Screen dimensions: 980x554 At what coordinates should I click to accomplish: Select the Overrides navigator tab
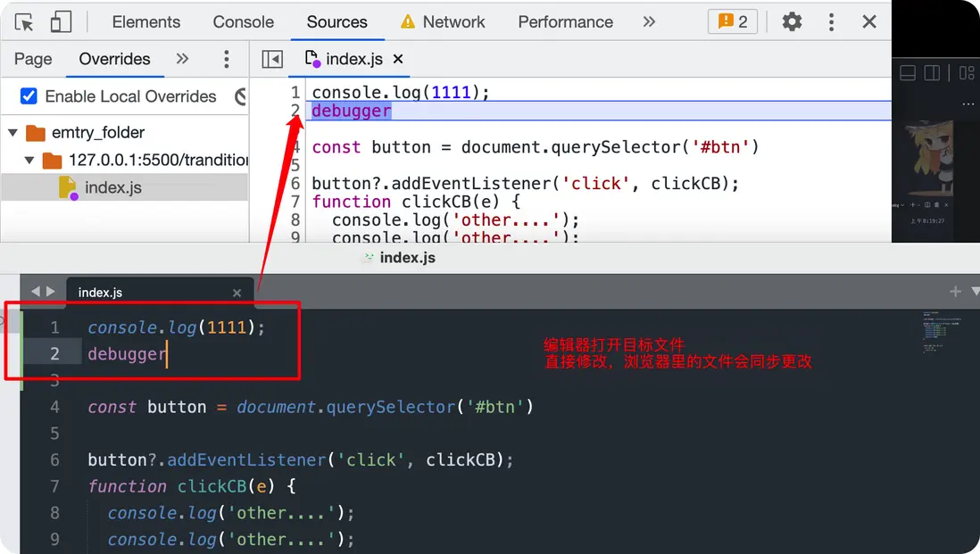pyautogui.click(x=114, y=60)
